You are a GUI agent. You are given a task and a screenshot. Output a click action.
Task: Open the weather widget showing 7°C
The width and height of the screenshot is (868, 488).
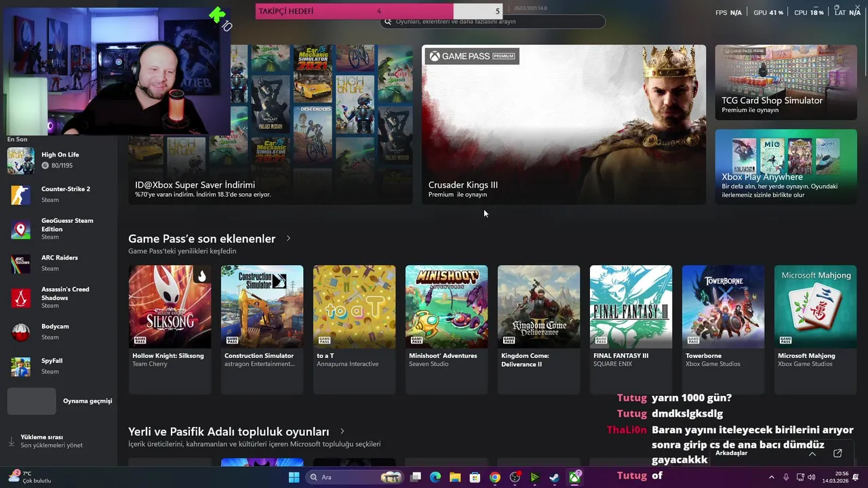coord(29,477)
